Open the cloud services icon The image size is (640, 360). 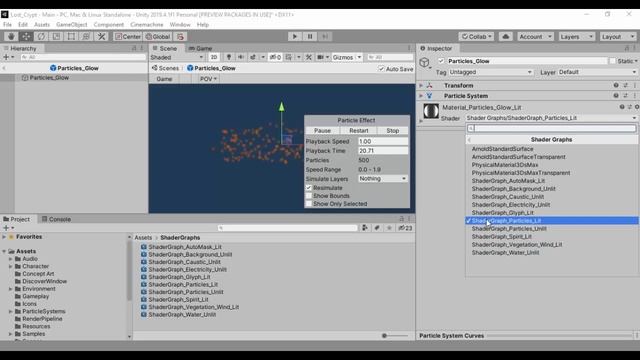[x=506, y=36]
